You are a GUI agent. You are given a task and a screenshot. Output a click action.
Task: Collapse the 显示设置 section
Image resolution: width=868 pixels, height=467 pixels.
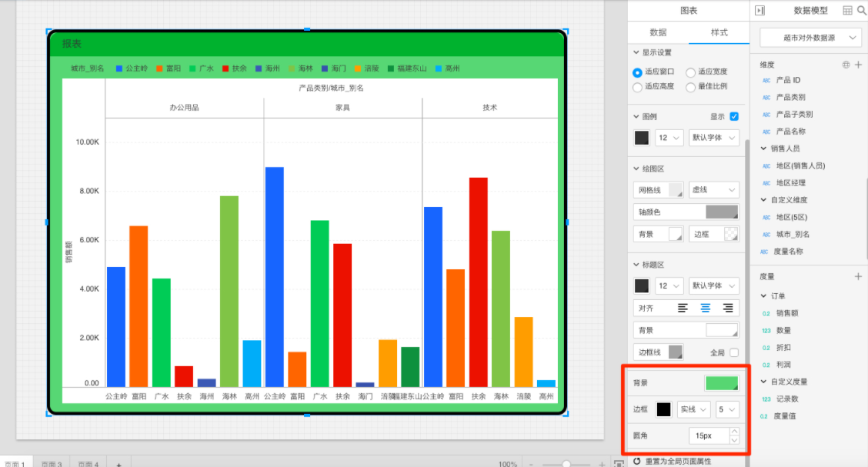point(636,53)
